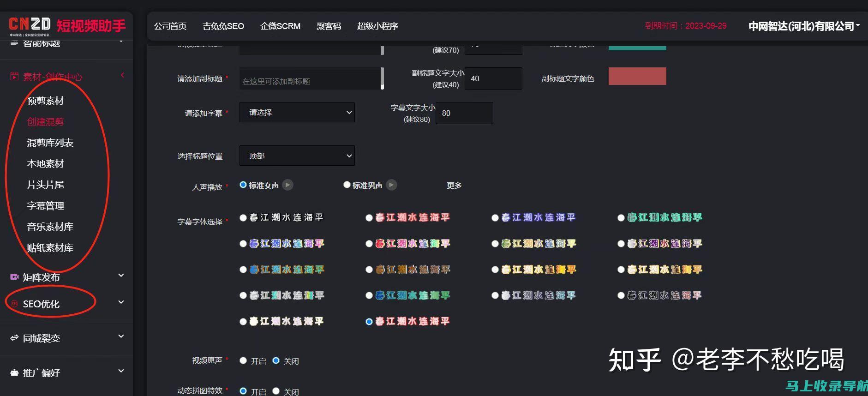Screen dimensions: 868x396
Task: Select the 标准女声 voice radio button
Action: pos(243,185)
